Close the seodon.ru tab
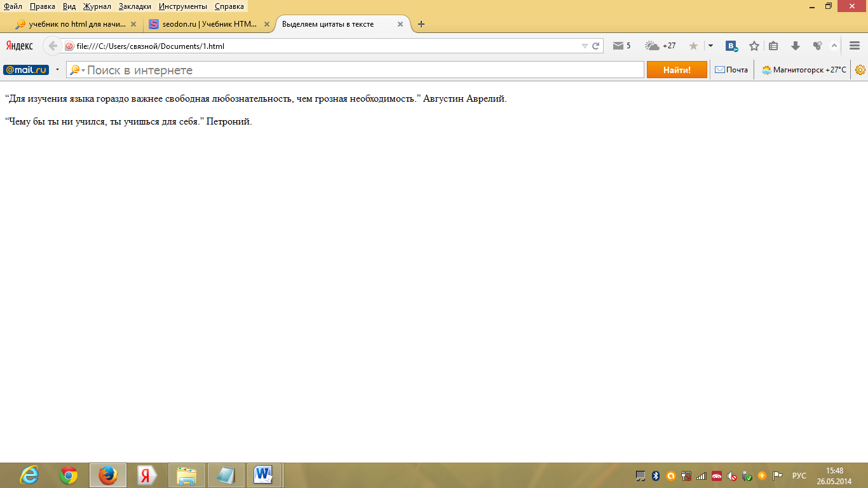 tap(266, 24)
